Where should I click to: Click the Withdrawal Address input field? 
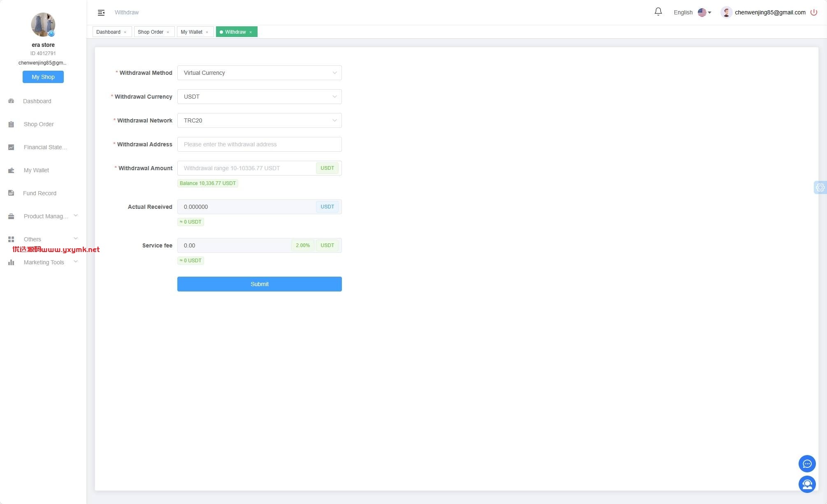tap(259, 144)
